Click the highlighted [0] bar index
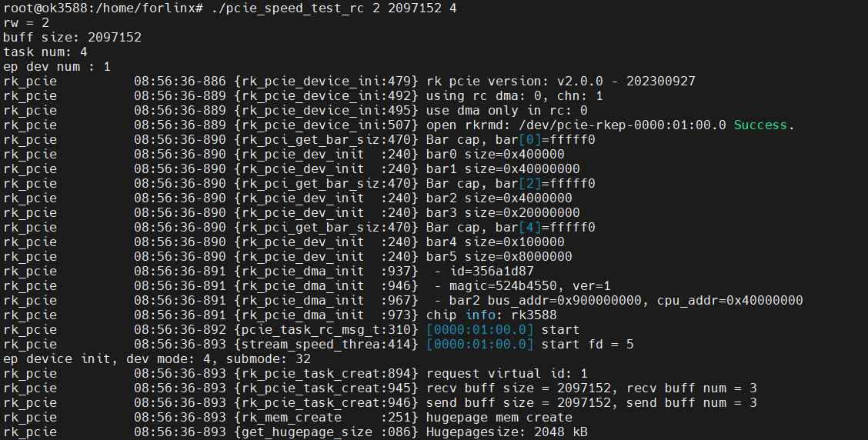 pos(529,139)
